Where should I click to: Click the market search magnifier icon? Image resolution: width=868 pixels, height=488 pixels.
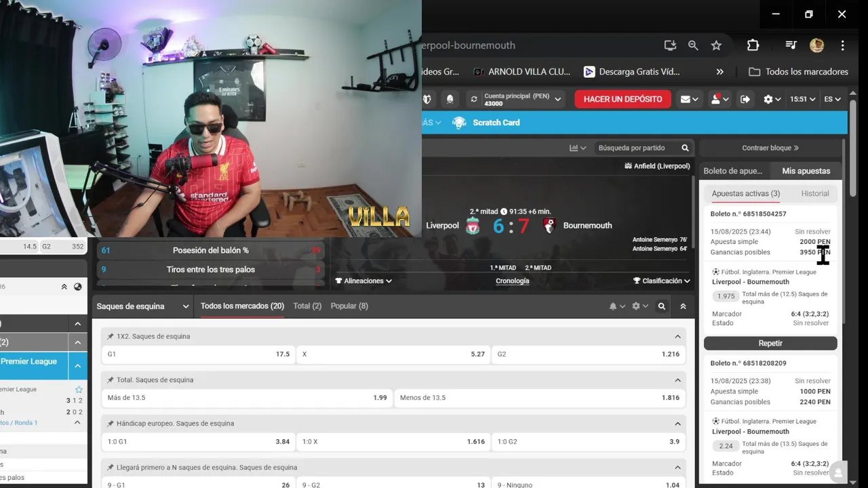[662, 306]
